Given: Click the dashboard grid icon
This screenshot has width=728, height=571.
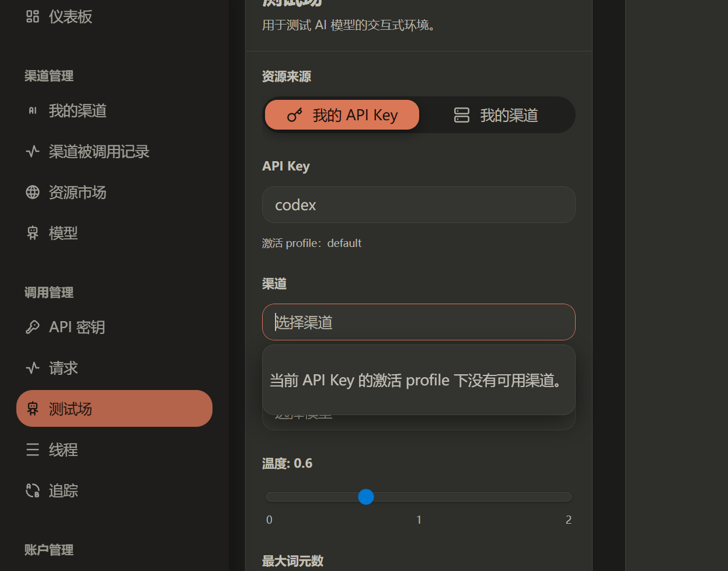Looking at the screenshot, I should [33, 16].
